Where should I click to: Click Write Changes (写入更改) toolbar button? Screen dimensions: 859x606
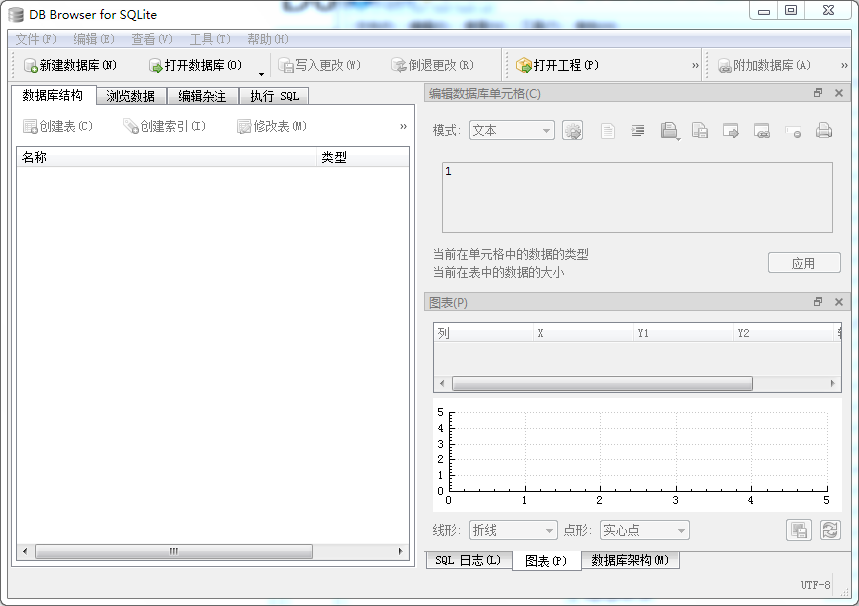(319, 65)
